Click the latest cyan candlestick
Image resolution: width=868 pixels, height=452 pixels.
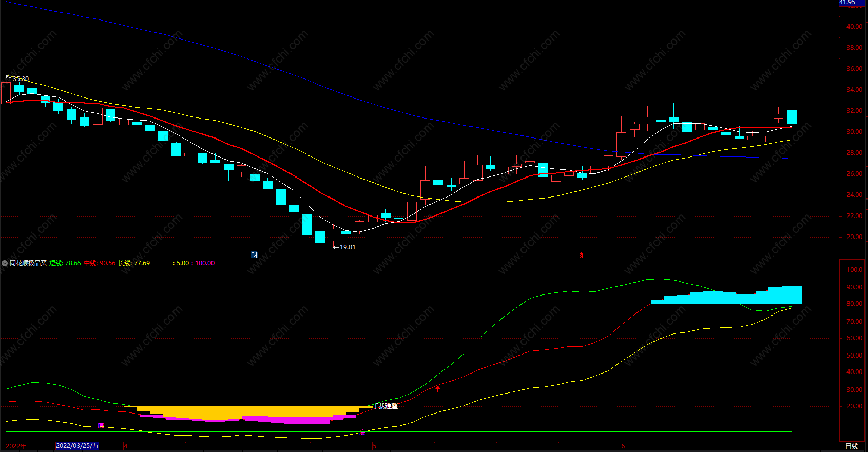pos(792,117)
